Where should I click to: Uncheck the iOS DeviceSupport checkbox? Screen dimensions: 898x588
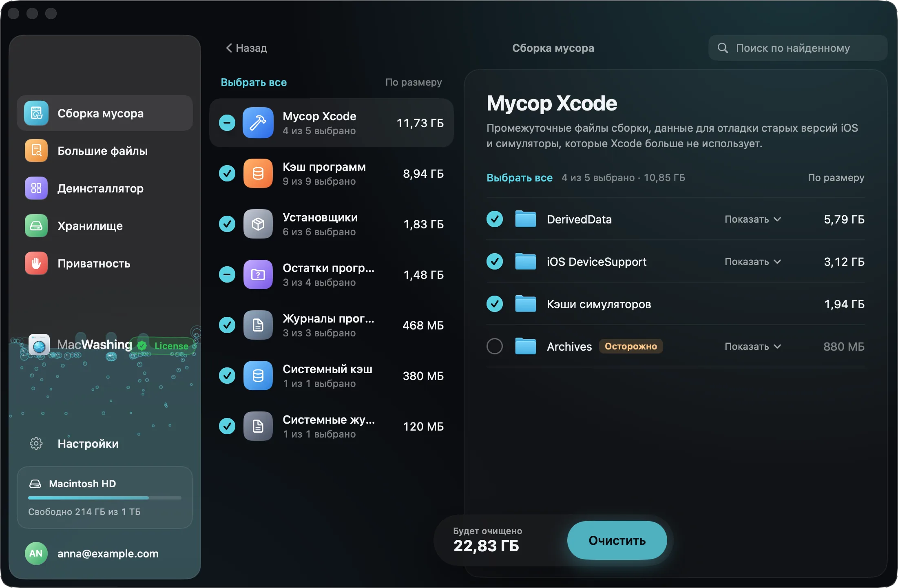pyautogui.click(x=495, y=261)
